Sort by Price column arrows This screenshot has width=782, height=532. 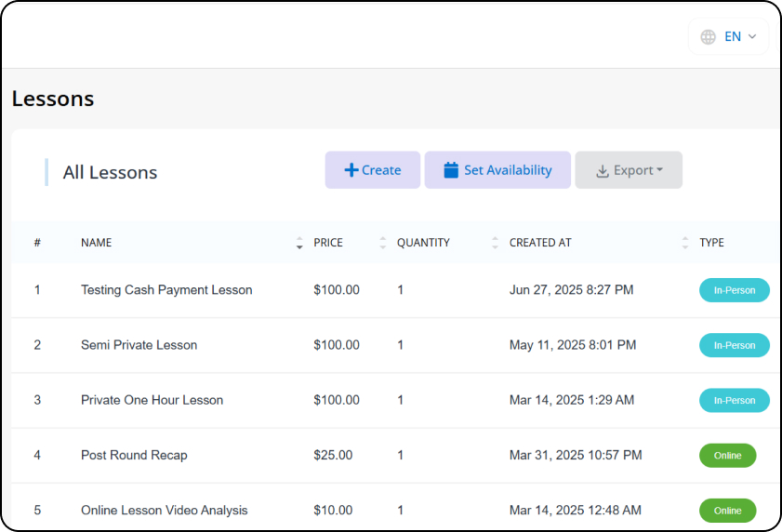[x=382, y=243]
